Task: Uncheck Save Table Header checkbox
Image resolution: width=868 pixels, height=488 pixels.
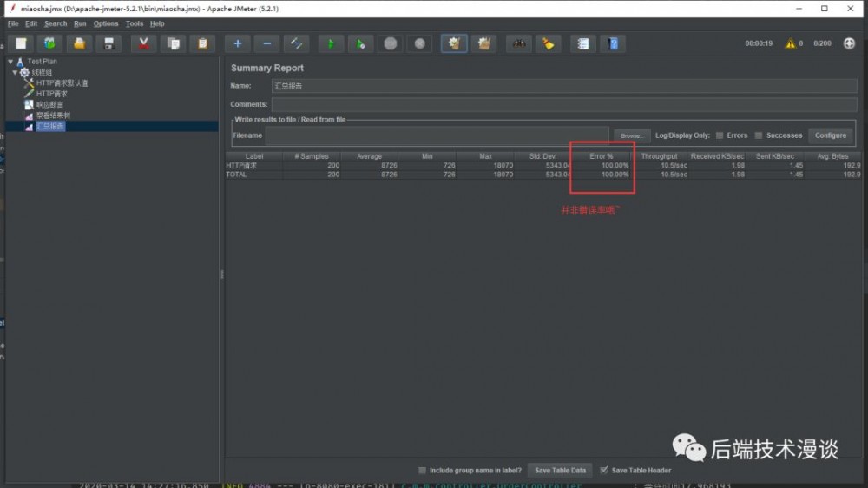Action: click(x=604, y=471)
